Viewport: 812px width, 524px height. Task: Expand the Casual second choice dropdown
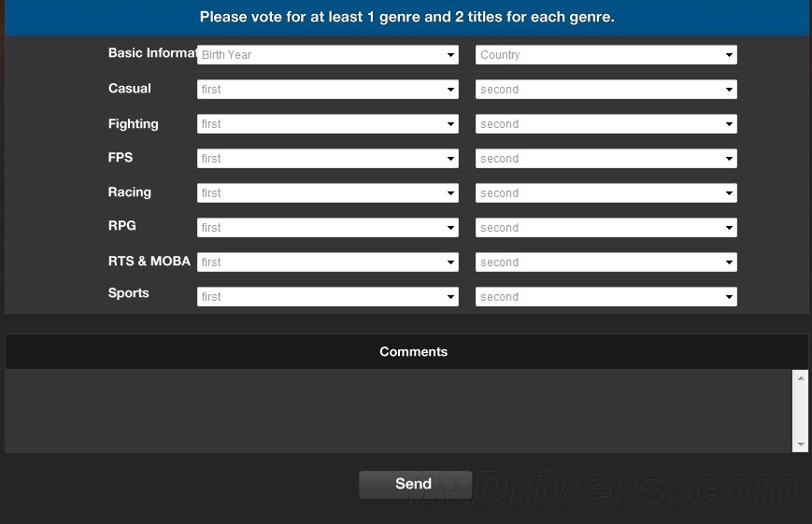click(x=605, y=90)
